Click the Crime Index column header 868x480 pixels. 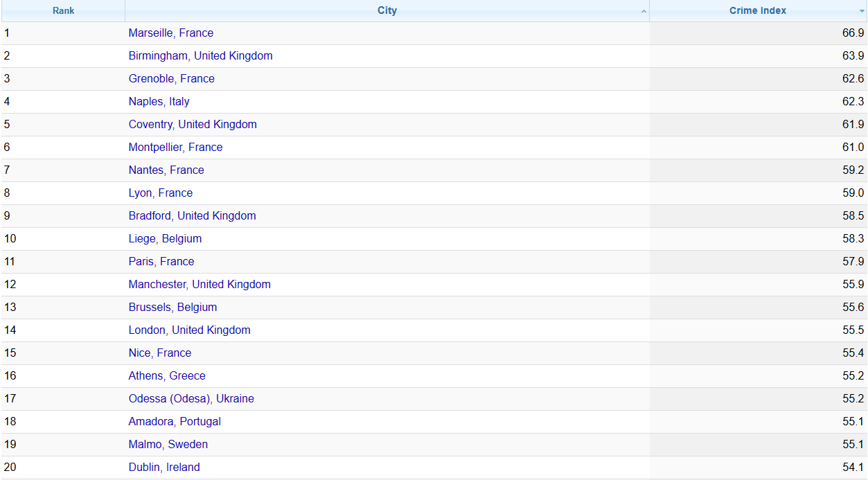(x=757, y=10)
